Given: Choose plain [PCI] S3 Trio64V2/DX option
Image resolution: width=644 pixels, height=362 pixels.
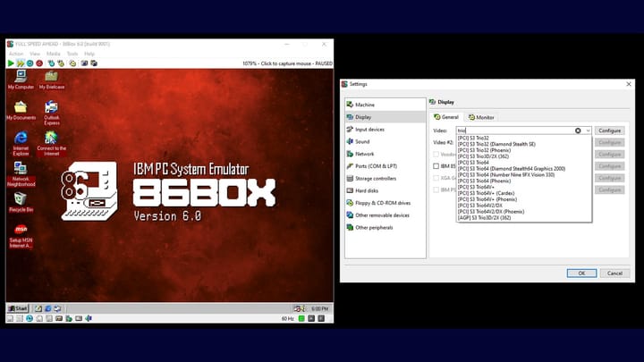Looking at the screenshot, I should click(523, 206).
